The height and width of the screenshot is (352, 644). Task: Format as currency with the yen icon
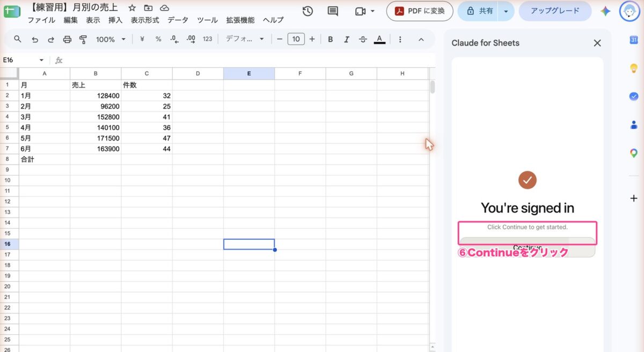pos(142,39)
